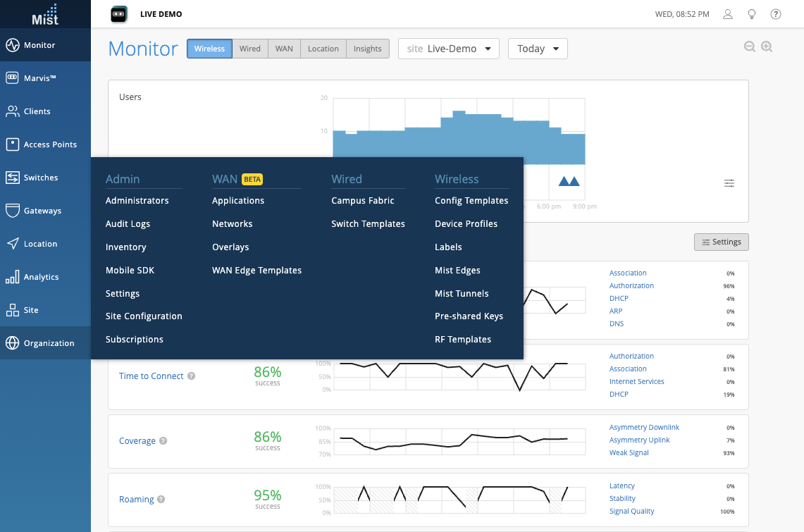Click the lightbulb icon in top bar
The height and width of the screenshot is (532, 804).
pyautogui.click(x=752, y=14)
